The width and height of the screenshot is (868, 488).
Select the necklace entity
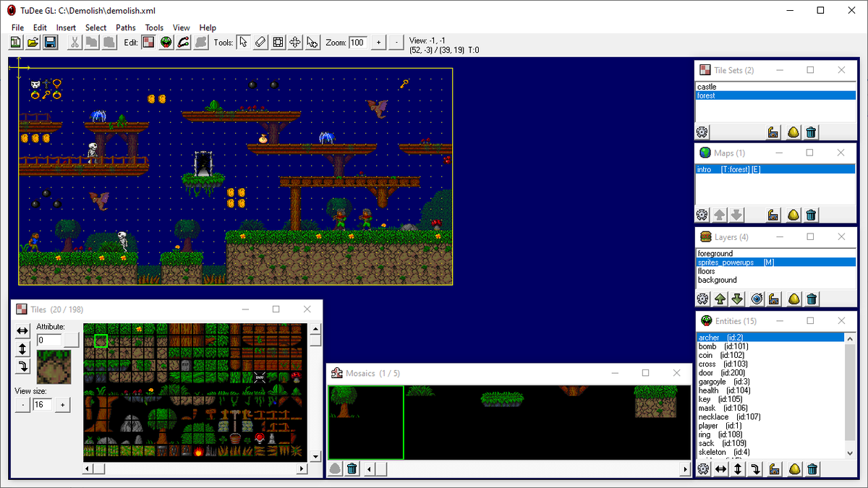[x=770, y=417]
